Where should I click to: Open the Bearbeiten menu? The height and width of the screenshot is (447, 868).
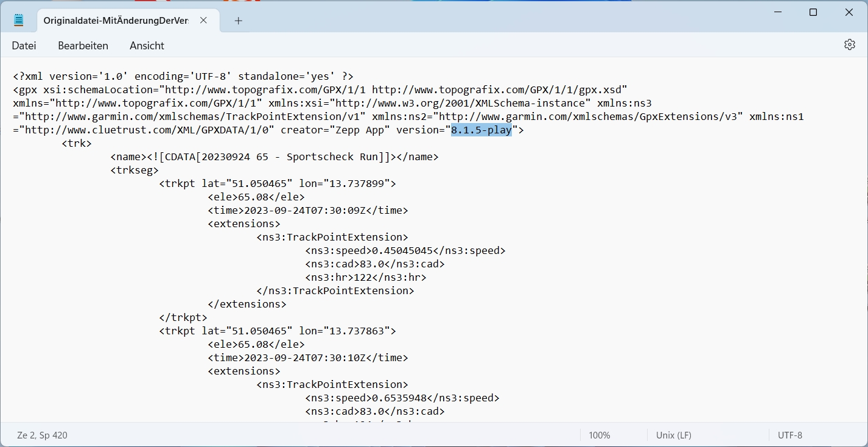pos(83,46)
